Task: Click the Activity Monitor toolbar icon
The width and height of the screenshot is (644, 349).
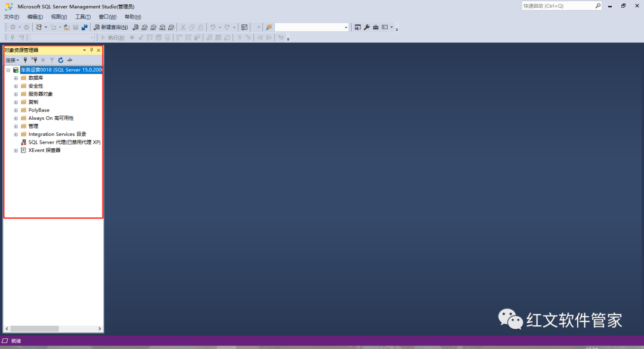Action: click(244, 27)
